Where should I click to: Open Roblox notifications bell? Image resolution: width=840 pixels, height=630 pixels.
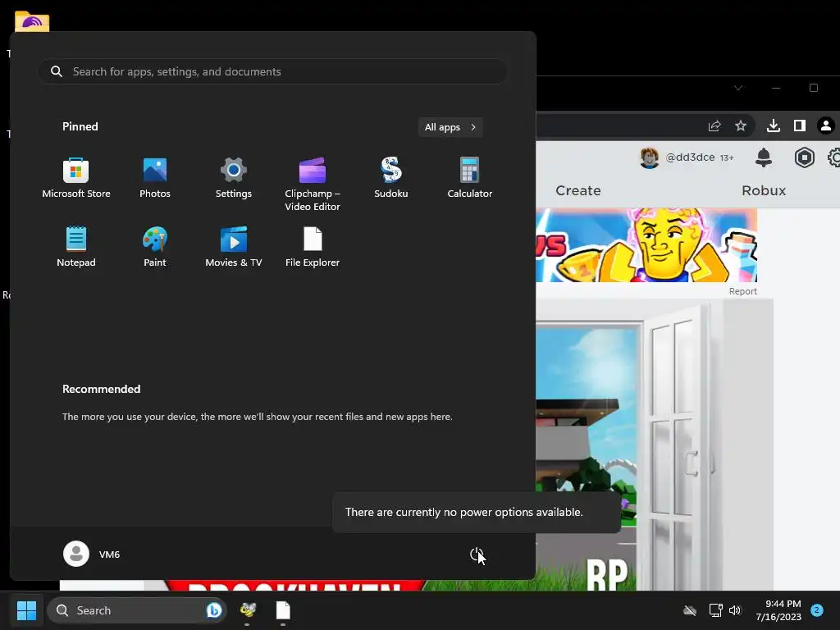point(764,157)
